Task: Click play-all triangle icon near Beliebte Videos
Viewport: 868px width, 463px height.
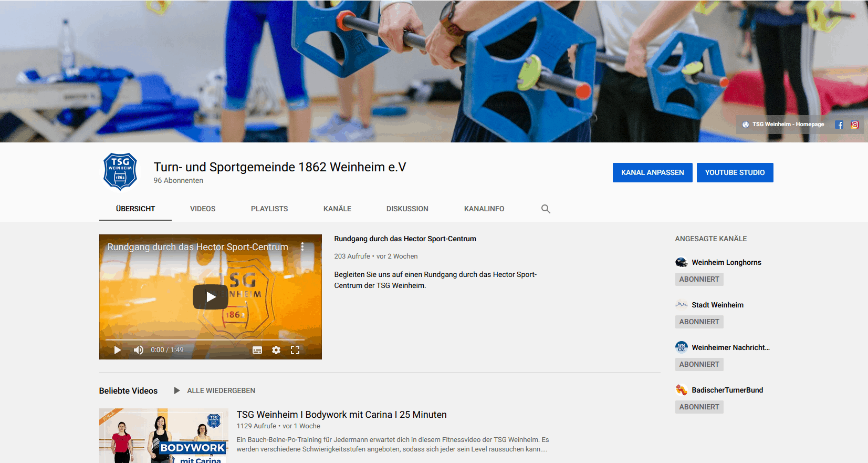Action: point(177,390)
